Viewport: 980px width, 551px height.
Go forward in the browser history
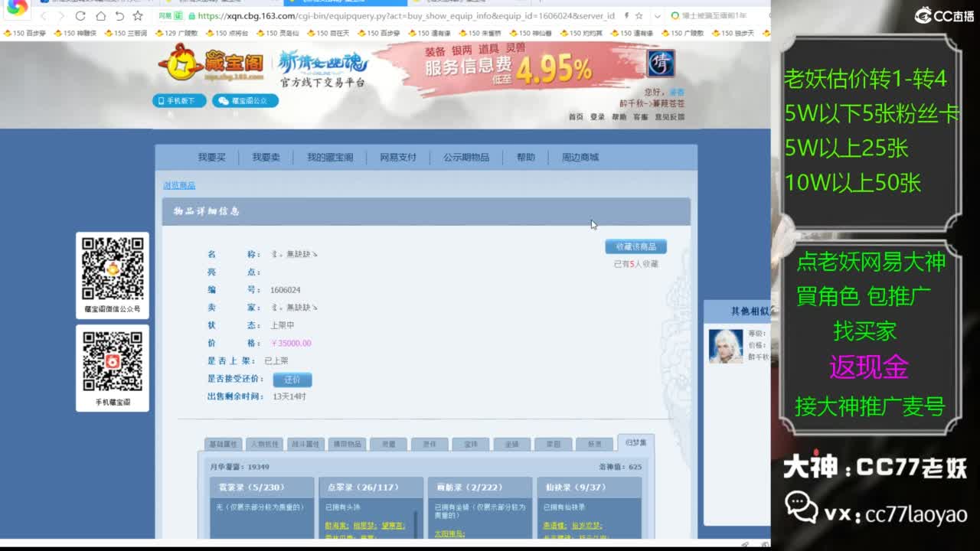pyautogui.click(x=61, y=15)
